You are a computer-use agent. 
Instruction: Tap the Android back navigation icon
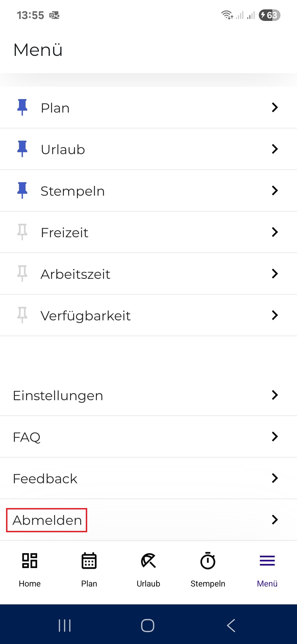coord(231,625)
